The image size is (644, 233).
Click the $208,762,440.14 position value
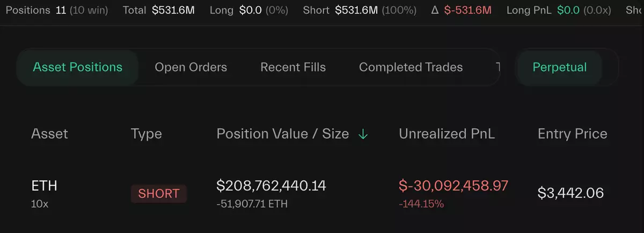(x=271, y=186)
